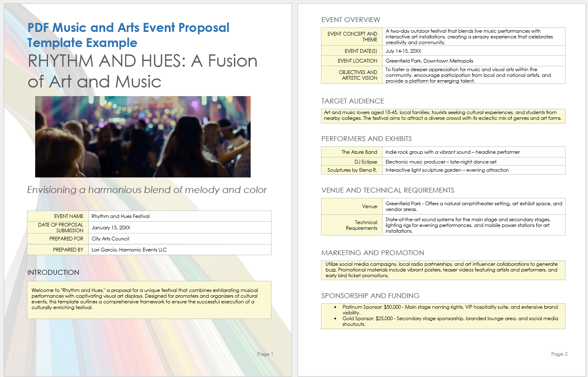Click the 'MARKETING AND PROMOTION' heading
This screenshot has height=377, width=588.
373,253
